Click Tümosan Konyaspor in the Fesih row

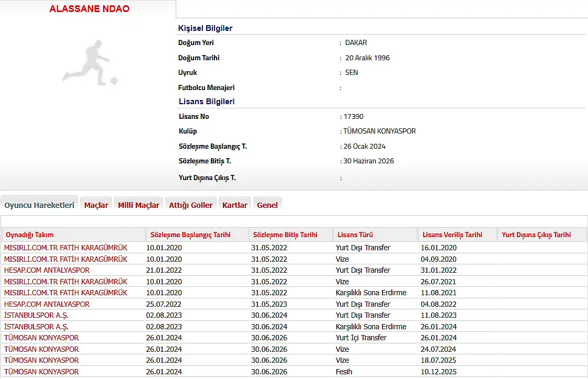point(42,372)
